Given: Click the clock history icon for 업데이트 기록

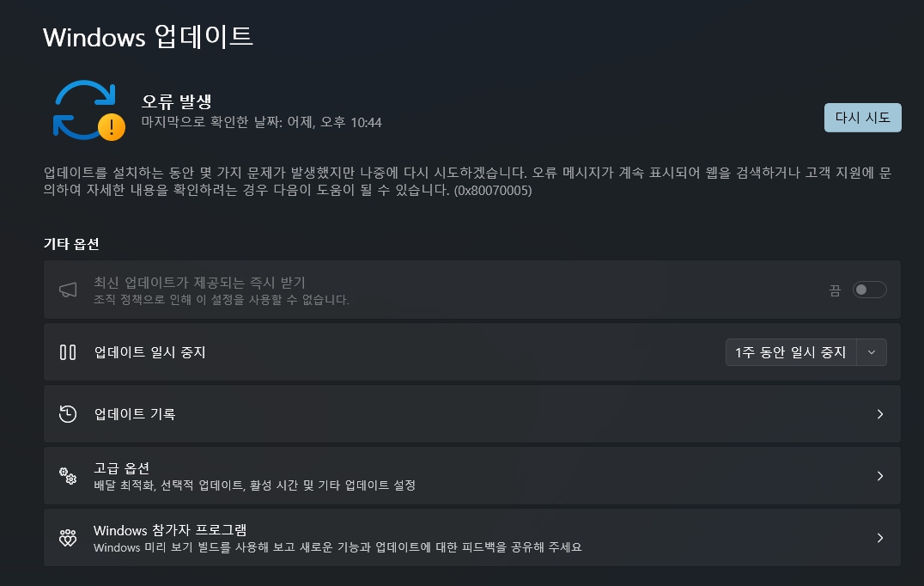Looking at the screenshot, I should click(68, 414).
